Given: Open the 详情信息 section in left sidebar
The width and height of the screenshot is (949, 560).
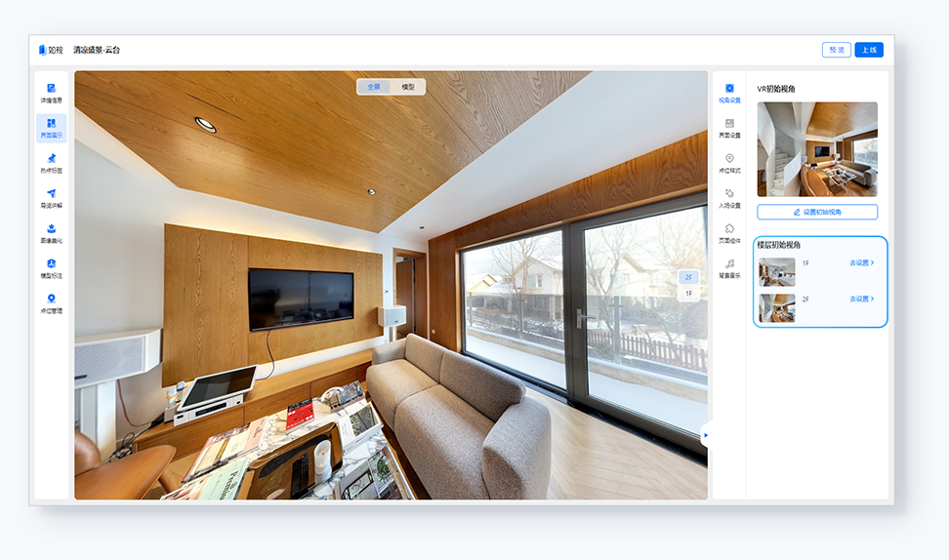Looking at the screenshot, I should coord(52,93).
